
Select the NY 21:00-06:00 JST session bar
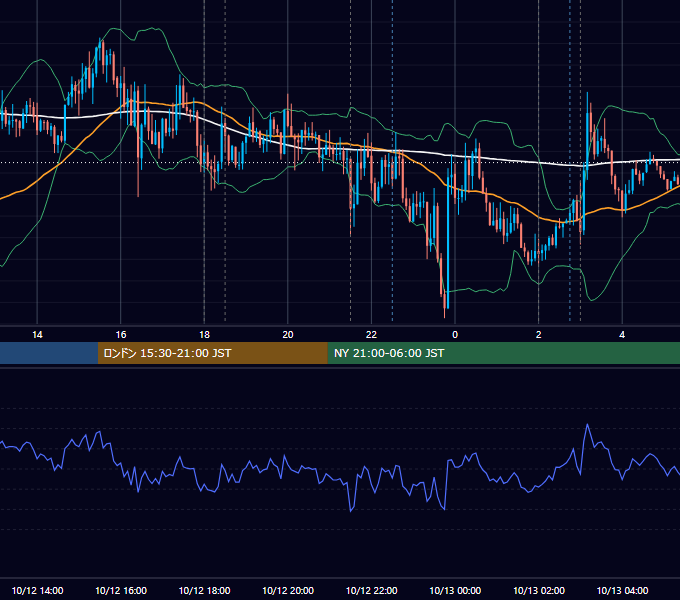(503, 353)
